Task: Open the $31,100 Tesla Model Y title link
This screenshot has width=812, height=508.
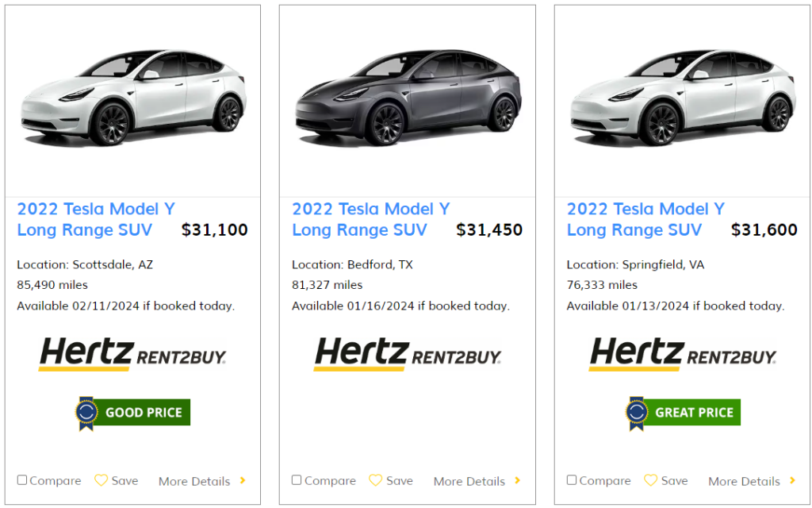Action: pos(95,219)
